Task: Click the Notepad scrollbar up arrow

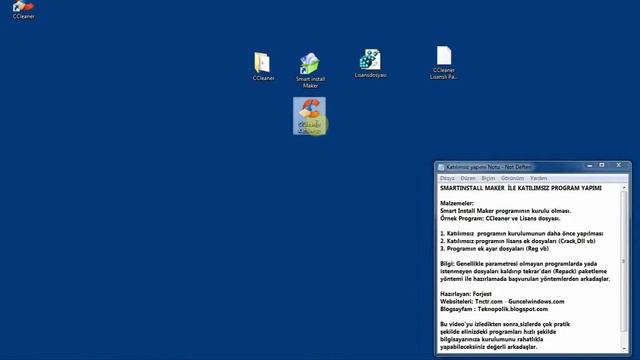Action: [624, 188]
